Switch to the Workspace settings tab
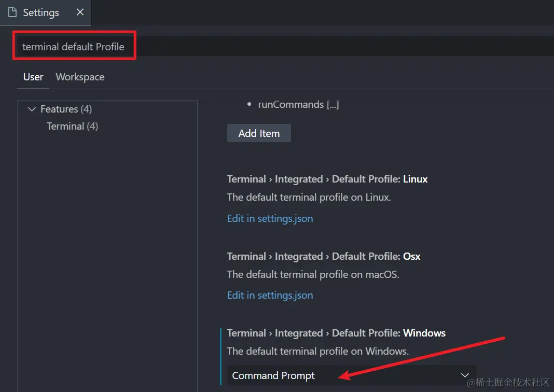 point(80,77)
